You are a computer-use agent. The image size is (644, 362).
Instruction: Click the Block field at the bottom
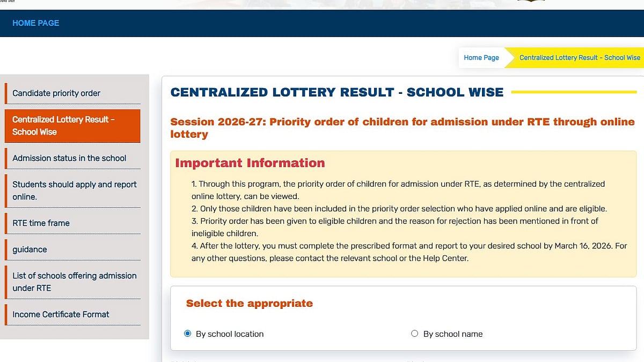tap(413, 361)
